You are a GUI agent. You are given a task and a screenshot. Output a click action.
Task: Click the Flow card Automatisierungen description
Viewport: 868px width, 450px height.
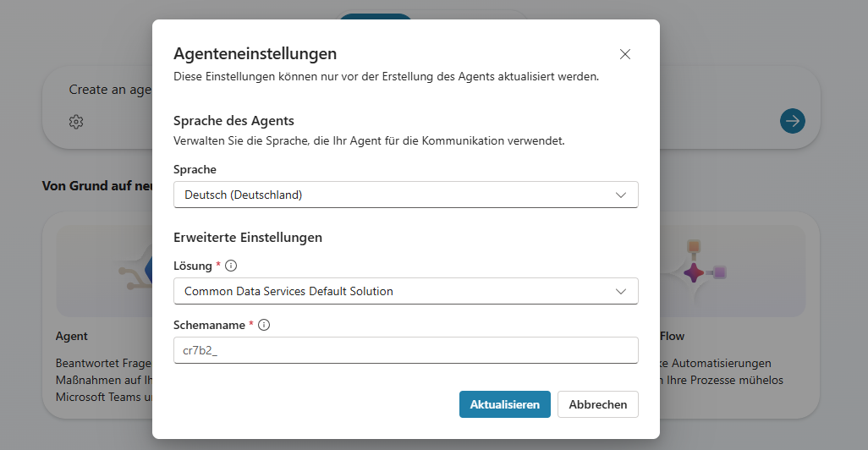[x=721, y=371]
